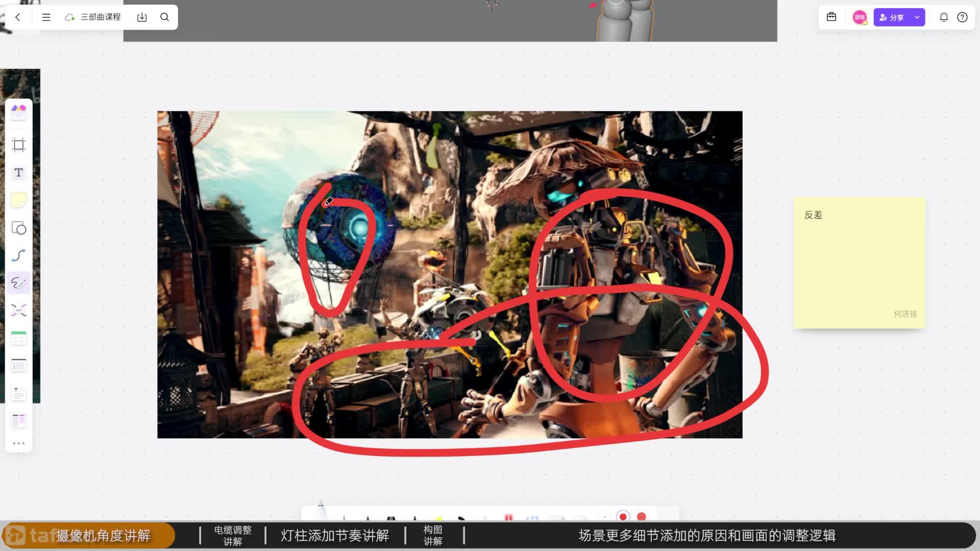Viewport: 980px width, 551px height.
Task: Select the Text tool
Action: (19, 172)
